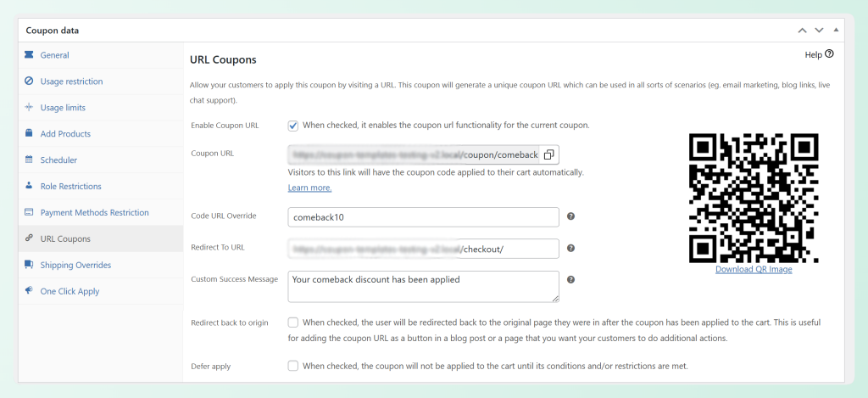Enable the Defer apply checkbox
The height and width of the screenshot is (398, 868).
[x=292, y=366]
